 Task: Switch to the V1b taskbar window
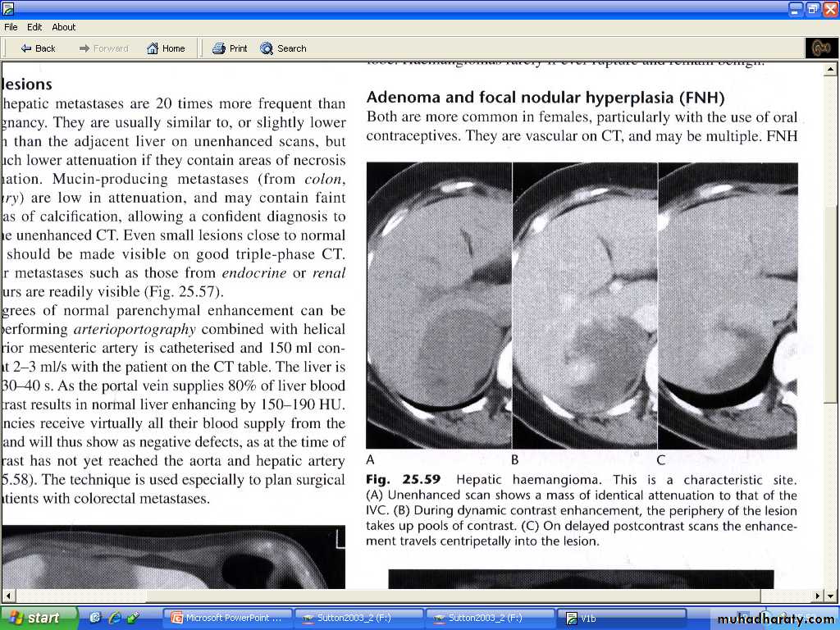click(621, 619)
